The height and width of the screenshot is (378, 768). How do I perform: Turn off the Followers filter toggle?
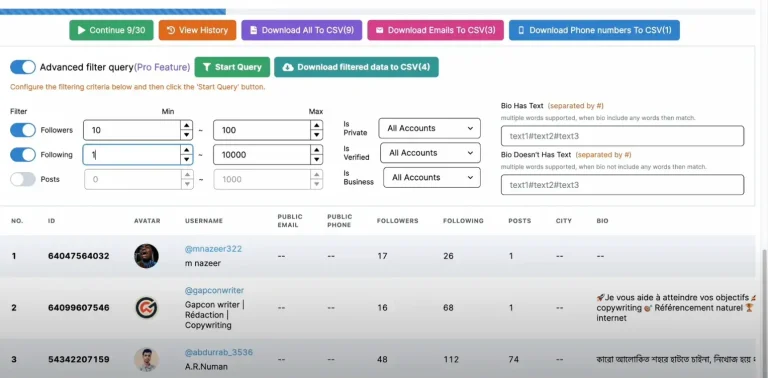23,130
